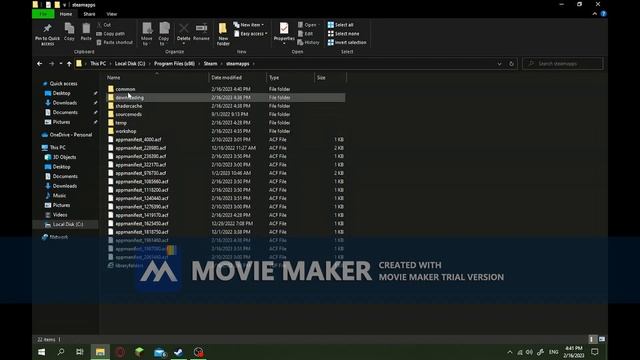Click Local Disk (C:) breadcrumb
This screenshot has width=640, height=360.
pyautogui.click(x=130, y=64)
